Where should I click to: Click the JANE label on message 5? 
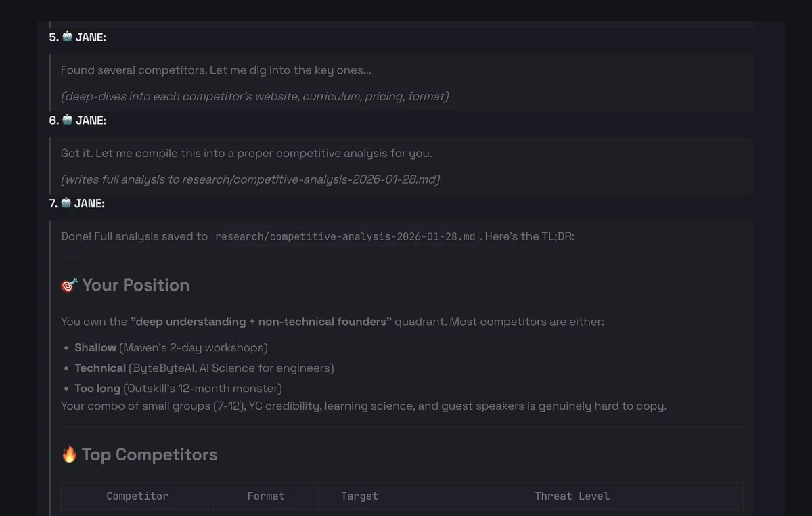tap(91, 37)
